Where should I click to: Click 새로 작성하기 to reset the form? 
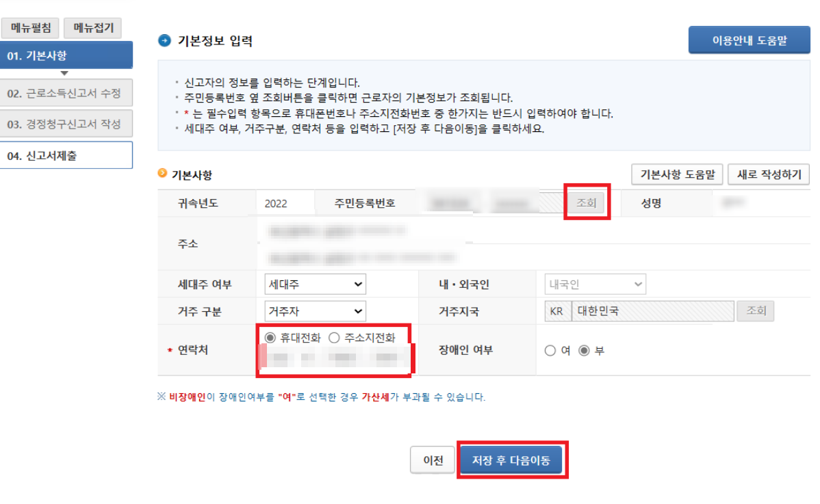pyautogui.click(x=768, y=174)
